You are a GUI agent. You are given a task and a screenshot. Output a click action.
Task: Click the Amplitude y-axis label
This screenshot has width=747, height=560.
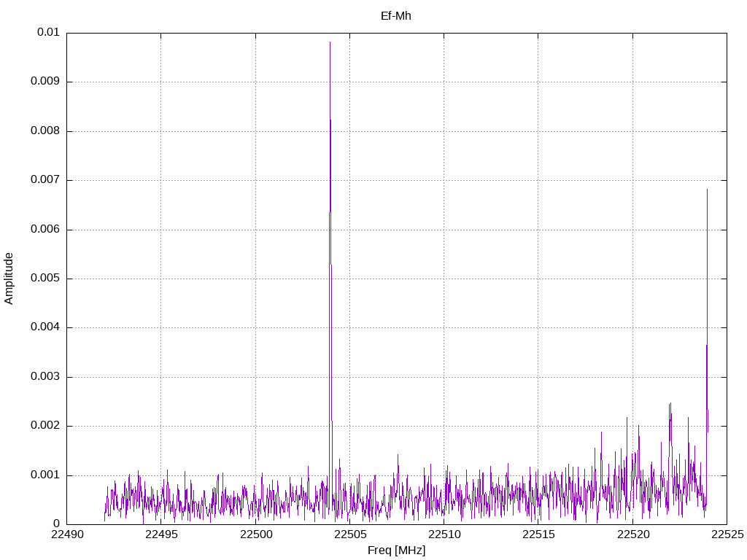pos(9,279)
